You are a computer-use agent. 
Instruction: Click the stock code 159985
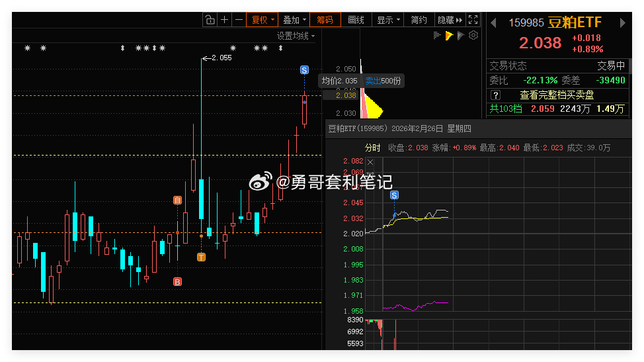(x=526, y=23)
